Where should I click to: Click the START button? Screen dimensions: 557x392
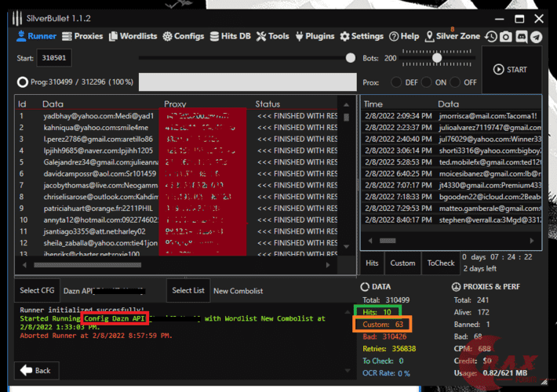coord(510,70)
